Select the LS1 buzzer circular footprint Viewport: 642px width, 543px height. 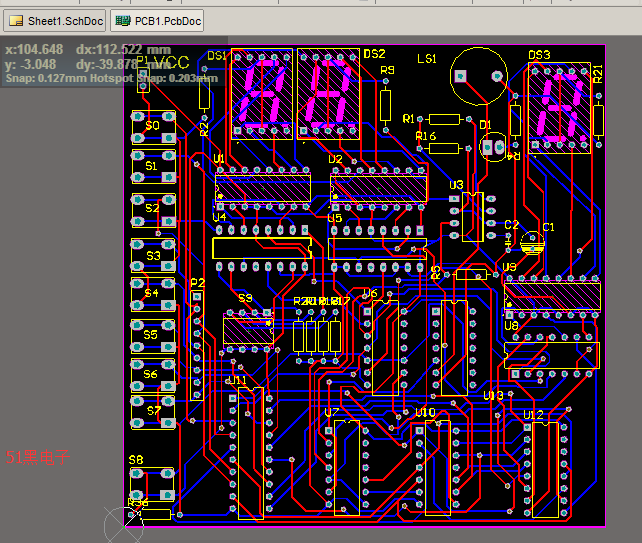point(479,76)
